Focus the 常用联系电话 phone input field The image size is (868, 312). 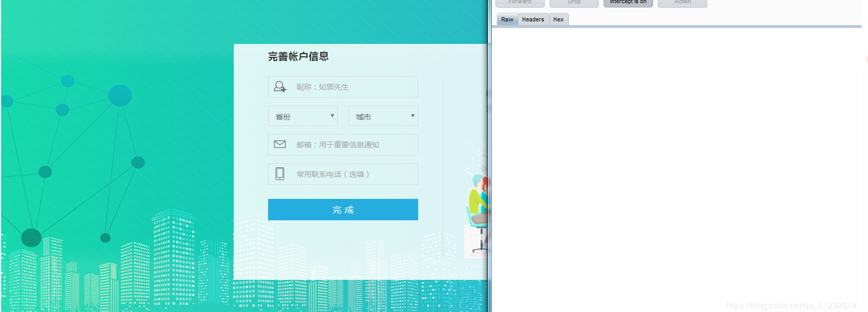pyautogui.click(x=343, y=174)
